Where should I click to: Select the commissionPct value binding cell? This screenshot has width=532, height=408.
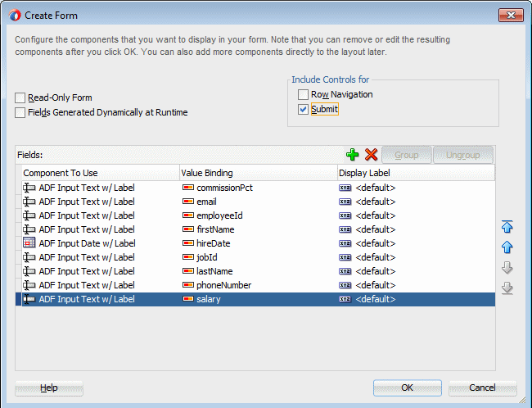[258, 188]
